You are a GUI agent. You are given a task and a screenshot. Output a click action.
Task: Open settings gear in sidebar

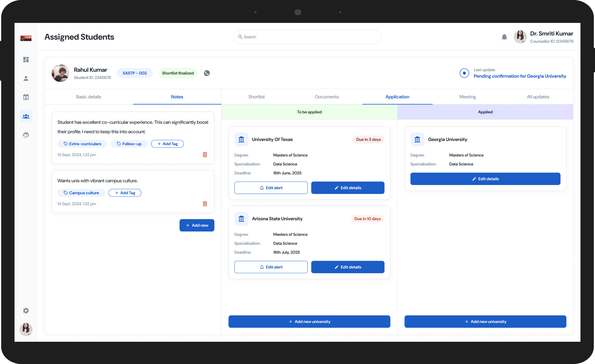click(x=26, y=311)
